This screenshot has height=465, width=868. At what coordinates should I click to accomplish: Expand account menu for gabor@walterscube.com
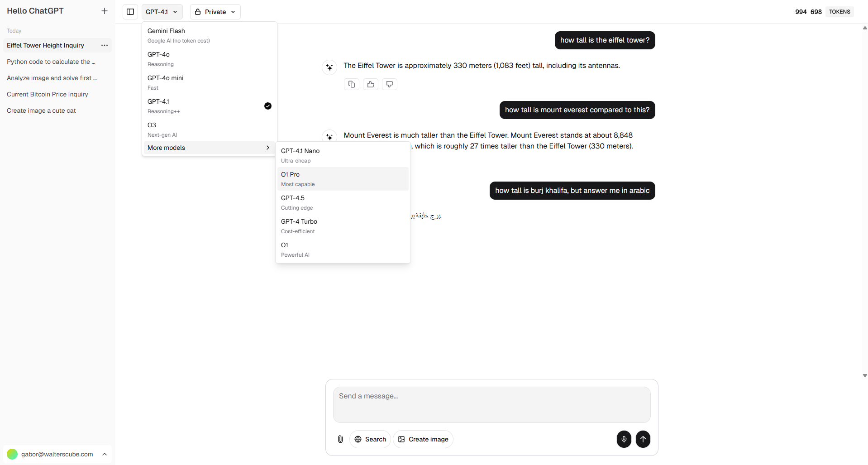(57, 454)
